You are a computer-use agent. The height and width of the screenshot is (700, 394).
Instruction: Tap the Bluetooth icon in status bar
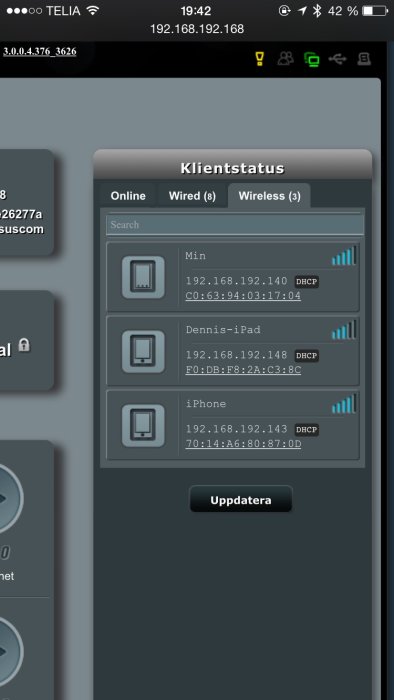317,11
